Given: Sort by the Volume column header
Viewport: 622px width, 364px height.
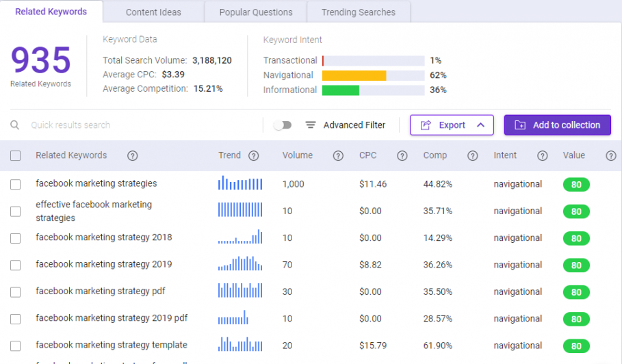Looking at the screenshot, I should tap(298, 155).
